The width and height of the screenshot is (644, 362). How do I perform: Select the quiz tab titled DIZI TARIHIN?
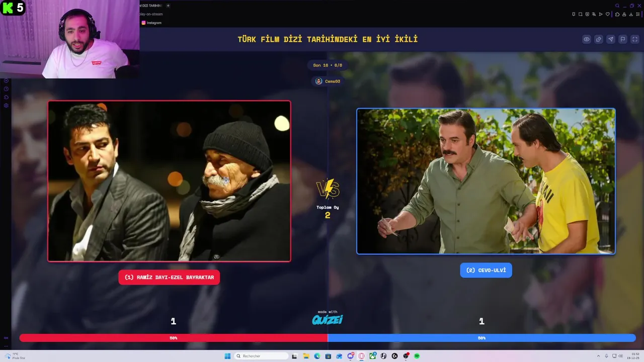151,6
